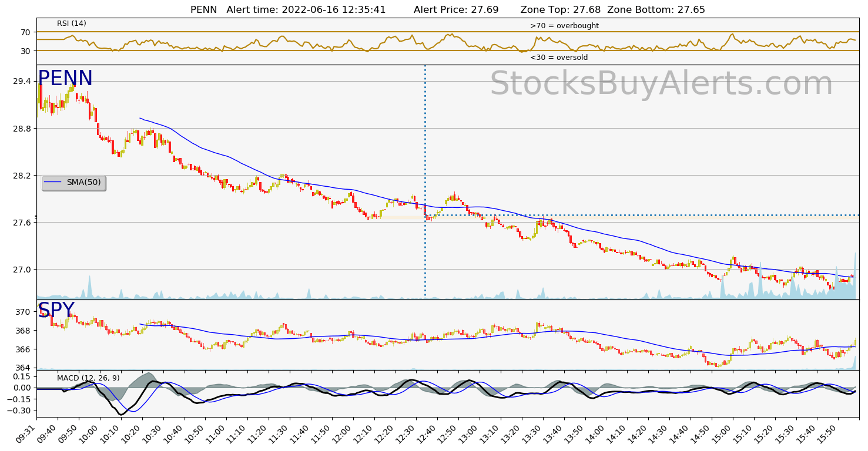
Task: Click the '>70 = overbought' annotation
Action: pos(564,26)
